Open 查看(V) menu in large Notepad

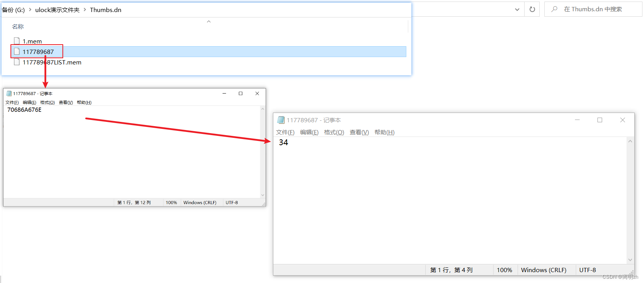[x=359, y=132]
